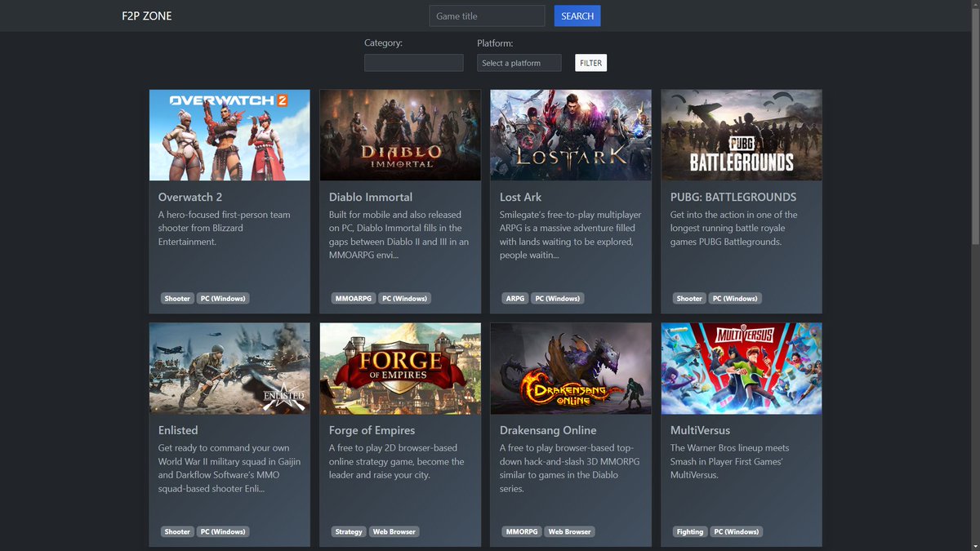The image size is (980, 551).
Task: Click PC (Windows) tag on PUBG card
Action: pyautogui.click(x=735, y=299)
